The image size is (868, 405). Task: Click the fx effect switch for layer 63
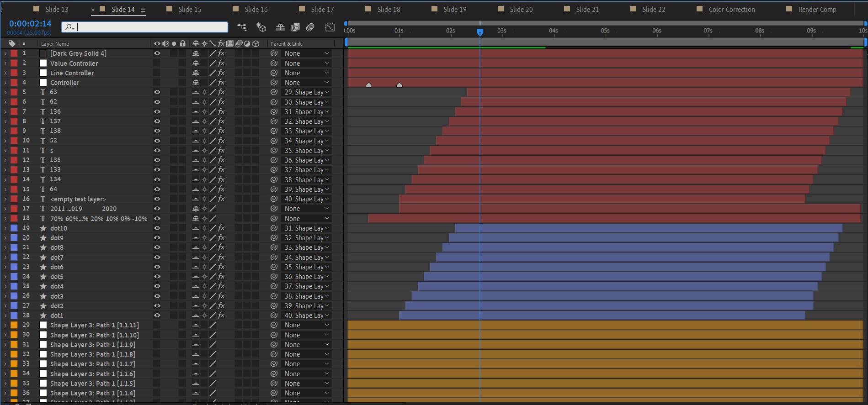(x=221, y=92)
